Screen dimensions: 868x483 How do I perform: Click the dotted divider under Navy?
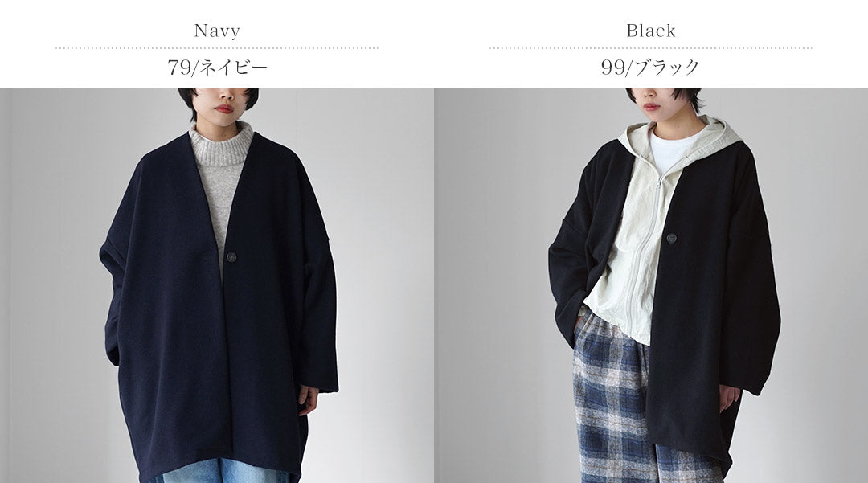217,49
